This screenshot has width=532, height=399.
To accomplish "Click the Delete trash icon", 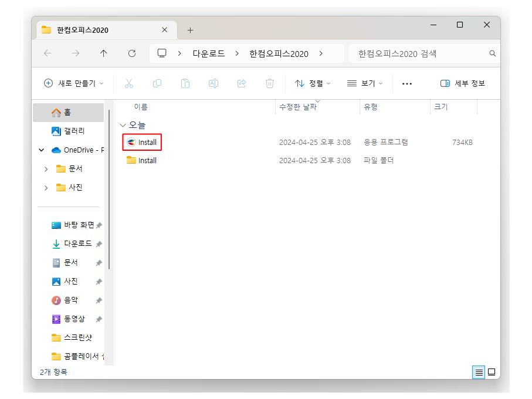I will pyautogui.click(x=270, y=83).
